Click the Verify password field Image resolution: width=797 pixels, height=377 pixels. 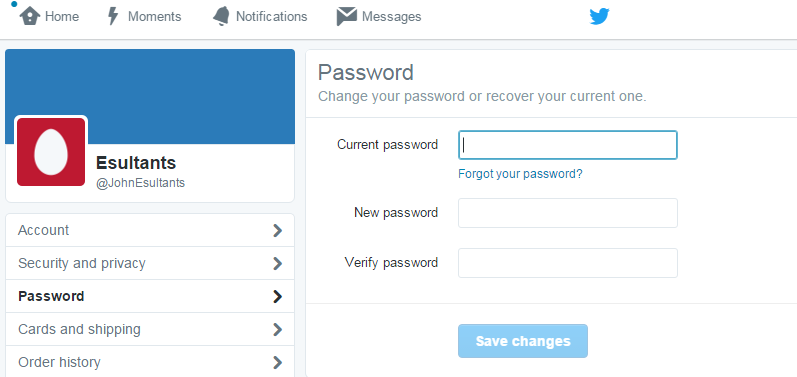568,263
